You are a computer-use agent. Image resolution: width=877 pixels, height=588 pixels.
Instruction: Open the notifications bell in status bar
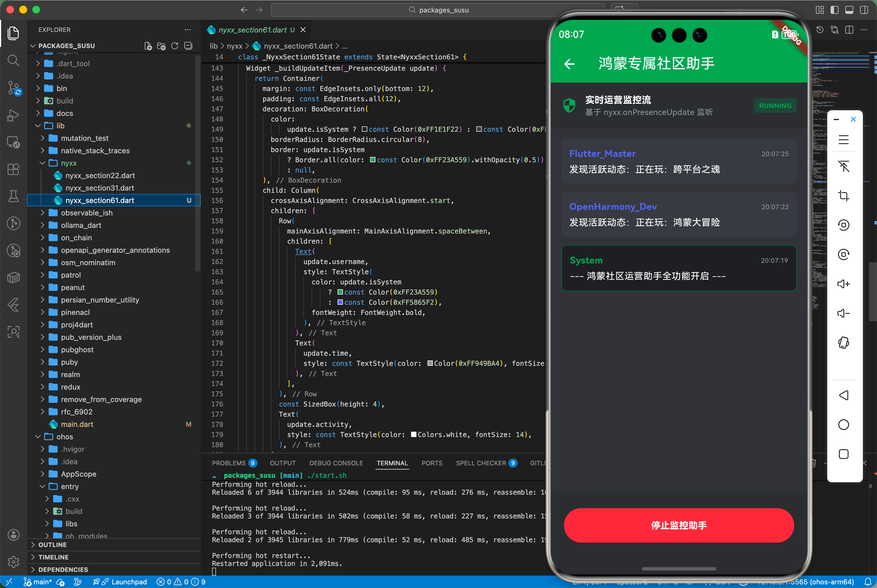(868, 581)
